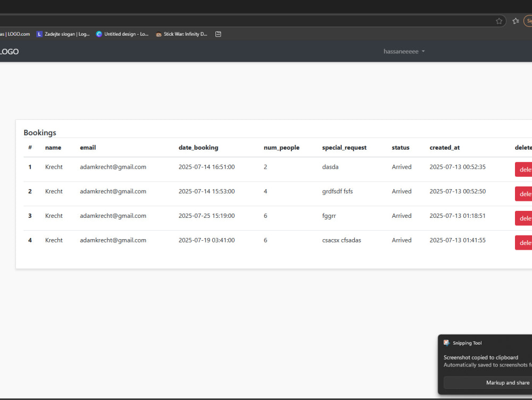Open the LOGO.com bookmark
Viewport: 532px width, 400px height.
point(15,34)
